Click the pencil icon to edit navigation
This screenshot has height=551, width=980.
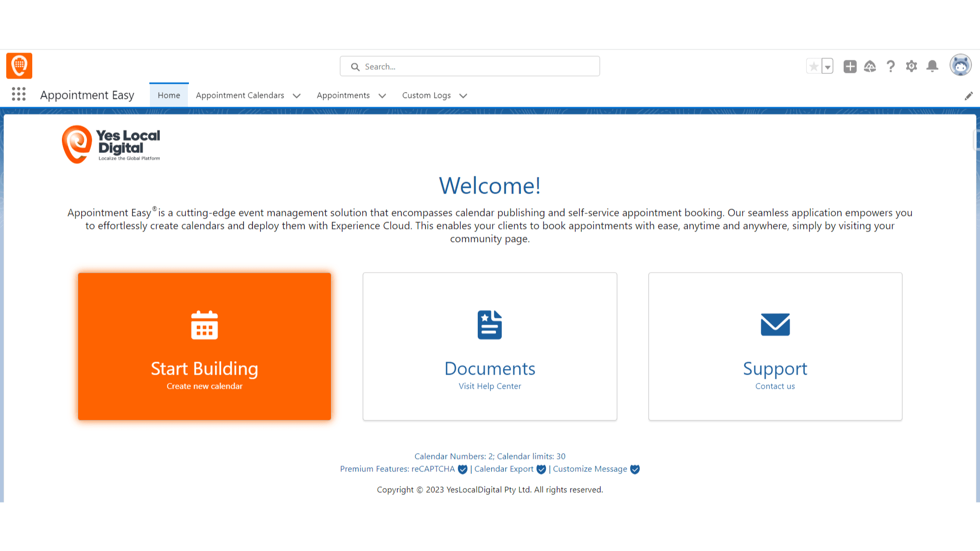point(969,96)
